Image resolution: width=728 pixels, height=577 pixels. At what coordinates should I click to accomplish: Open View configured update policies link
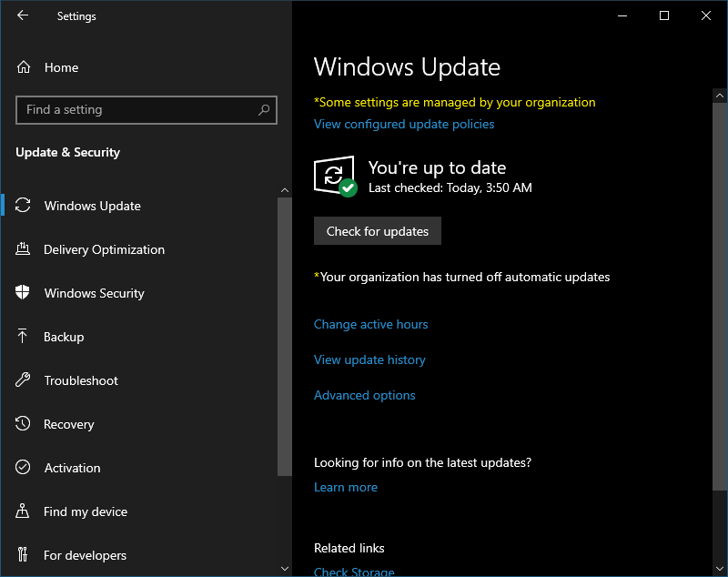404,124
